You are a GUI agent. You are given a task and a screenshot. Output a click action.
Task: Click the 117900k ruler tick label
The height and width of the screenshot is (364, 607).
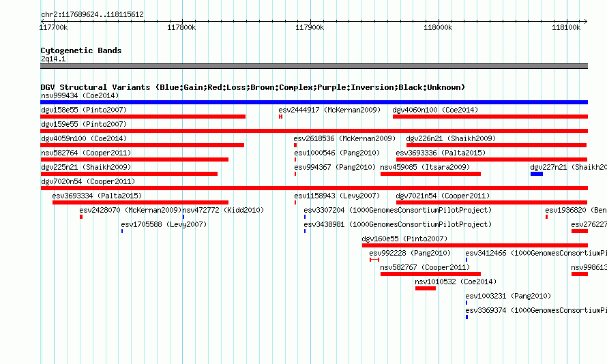pos(310,27)
